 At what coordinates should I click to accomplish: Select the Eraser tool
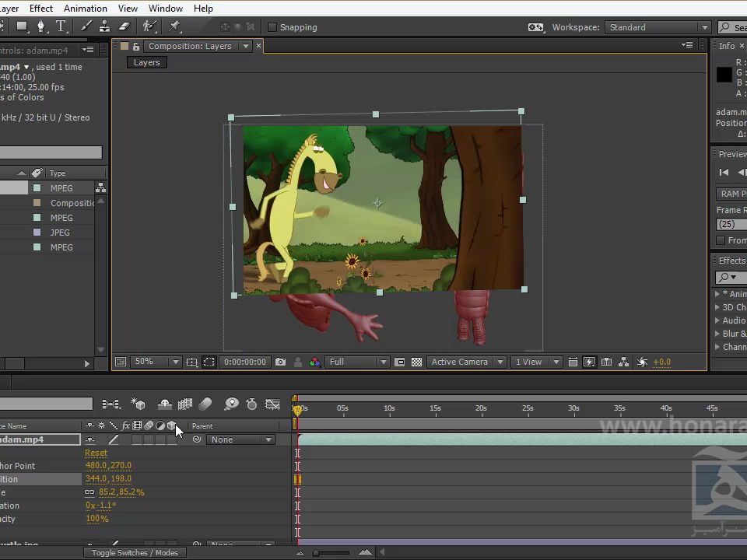124,26
